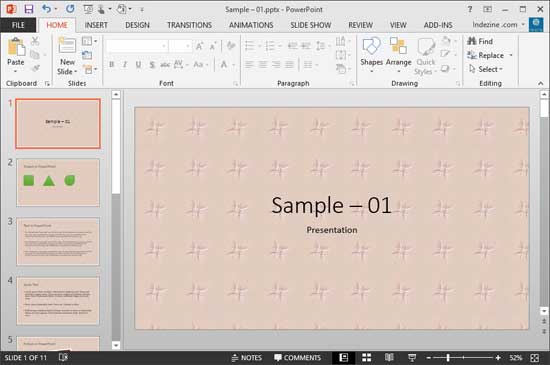Click Normal view icon in status bar
550x365 pixels.
pos(344,357)
